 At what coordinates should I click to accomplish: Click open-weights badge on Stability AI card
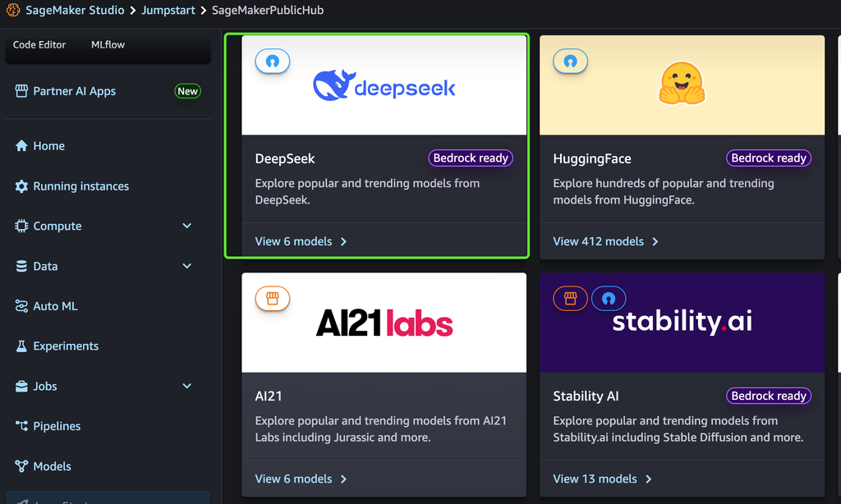coord(609,299)
